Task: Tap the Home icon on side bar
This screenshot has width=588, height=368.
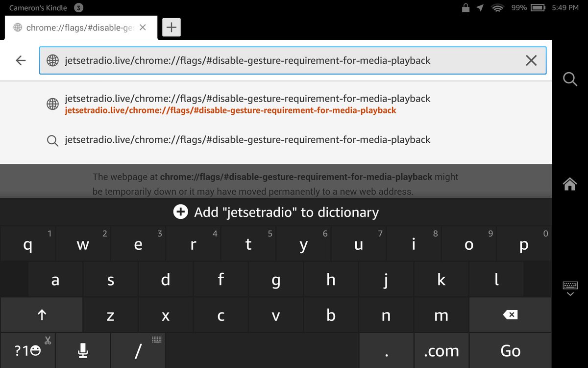Action: pos(570,184)
